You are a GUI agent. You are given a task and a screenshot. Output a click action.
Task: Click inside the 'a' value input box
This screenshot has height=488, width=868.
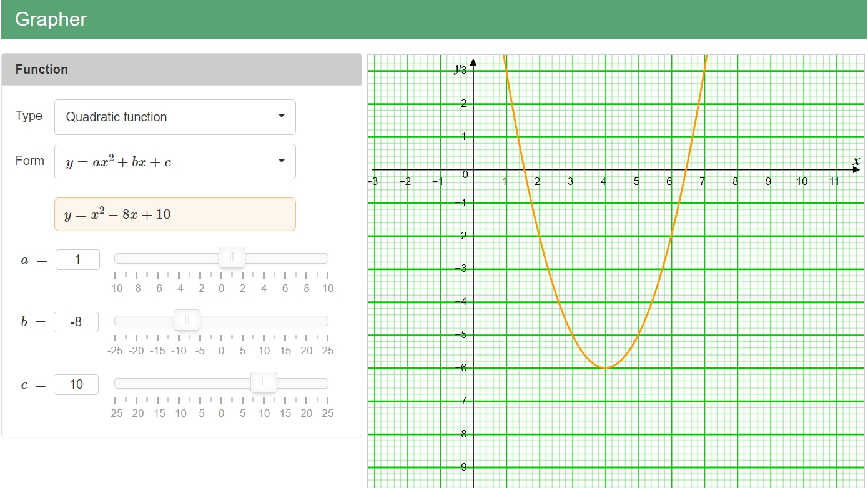coord(77,259)
